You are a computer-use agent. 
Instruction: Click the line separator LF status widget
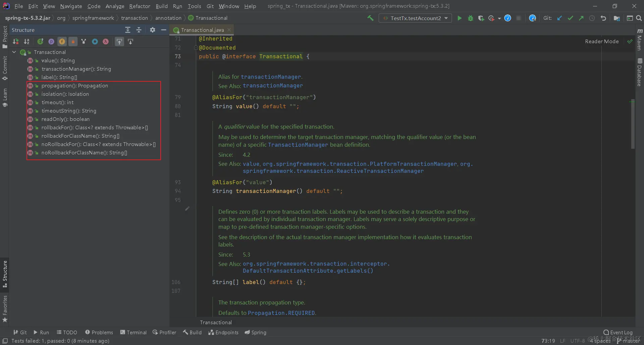pos(562,341)
